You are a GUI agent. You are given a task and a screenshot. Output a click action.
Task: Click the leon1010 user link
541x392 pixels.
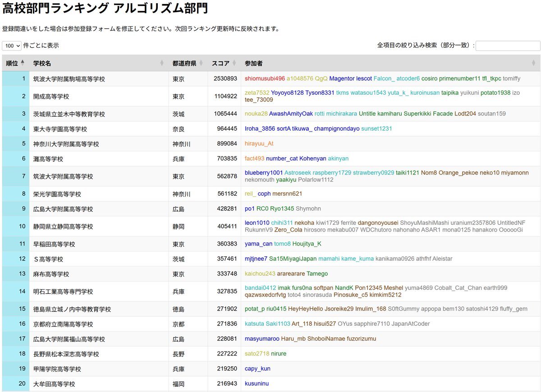click(x=257, y=223)
